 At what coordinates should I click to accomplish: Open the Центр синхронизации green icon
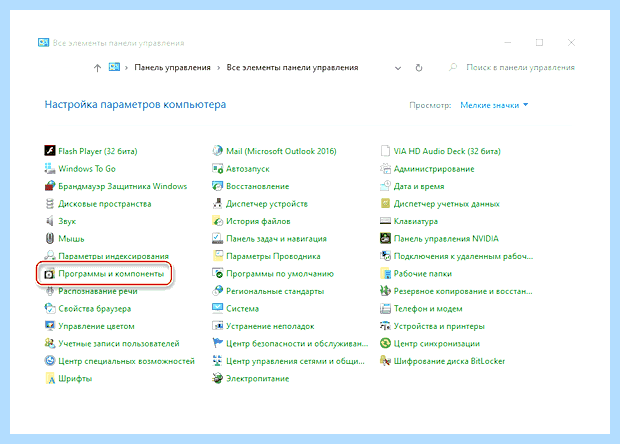(385, 343)
